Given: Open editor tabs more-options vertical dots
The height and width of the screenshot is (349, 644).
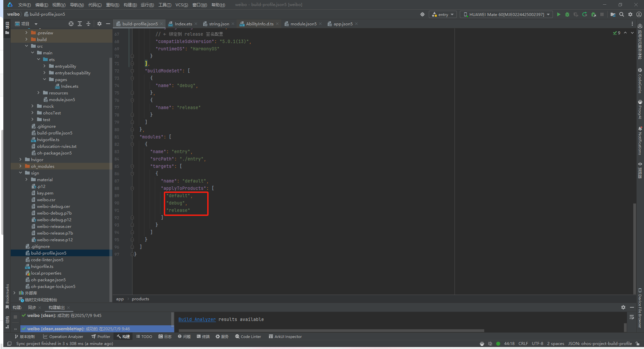Looking at the screenshot, I should tap(632, 24).
